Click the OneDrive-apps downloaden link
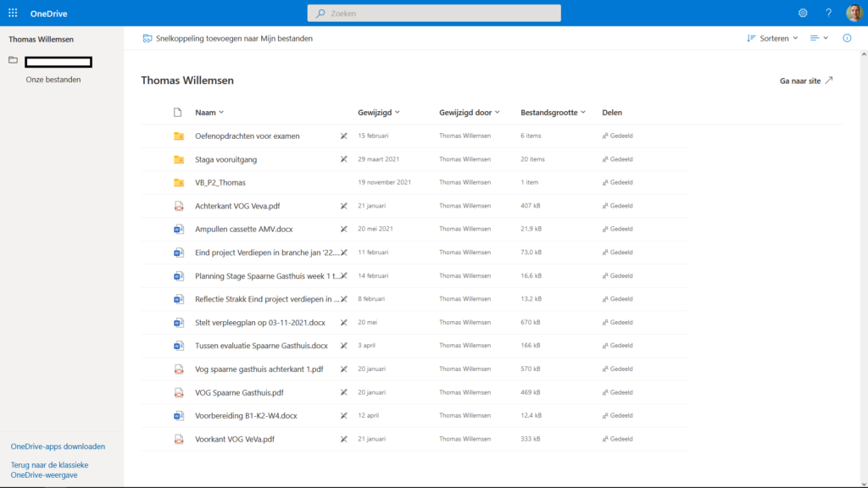The image size is (868, 488). pos(58,446)
